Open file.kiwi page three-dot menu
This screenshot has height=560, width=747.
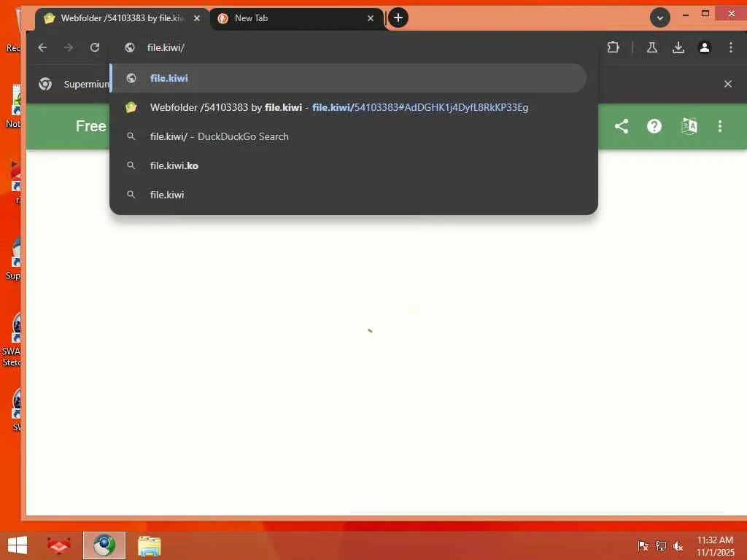[x=720, y=126]
